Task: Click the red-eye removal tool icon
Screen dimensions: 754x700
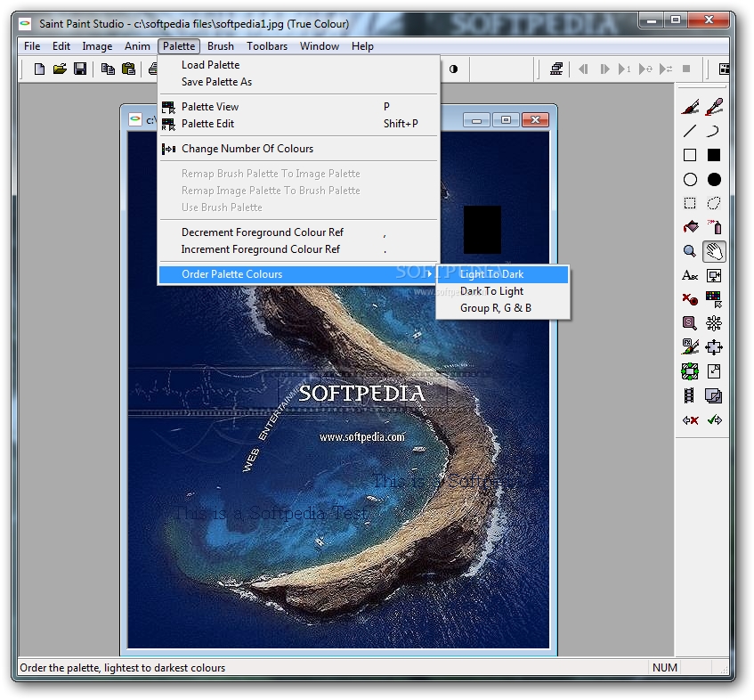Action: click(x=690, y=299)
